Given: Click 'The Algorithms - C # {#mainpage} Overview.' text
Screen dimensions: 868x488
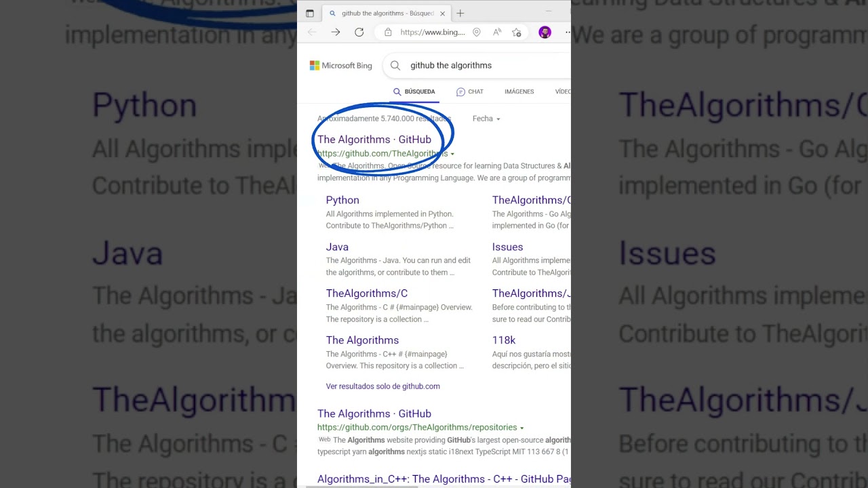Looking at the screenshot, I should coord(399,307).
